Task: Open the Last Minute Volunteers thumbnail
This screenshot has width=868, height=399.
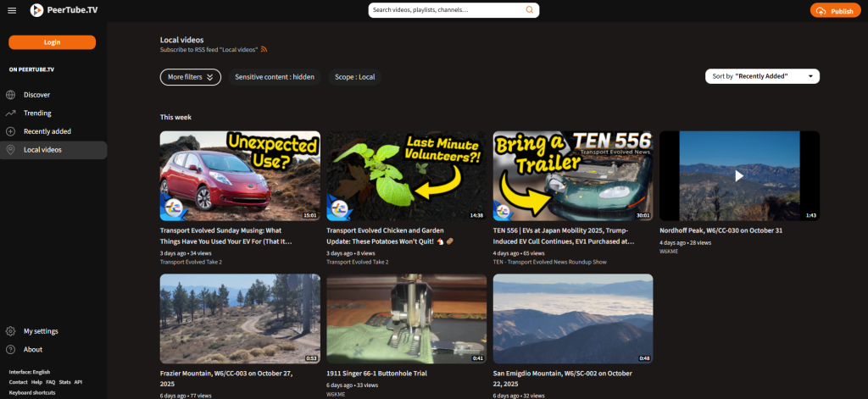Action: click(x=407, y=176)
